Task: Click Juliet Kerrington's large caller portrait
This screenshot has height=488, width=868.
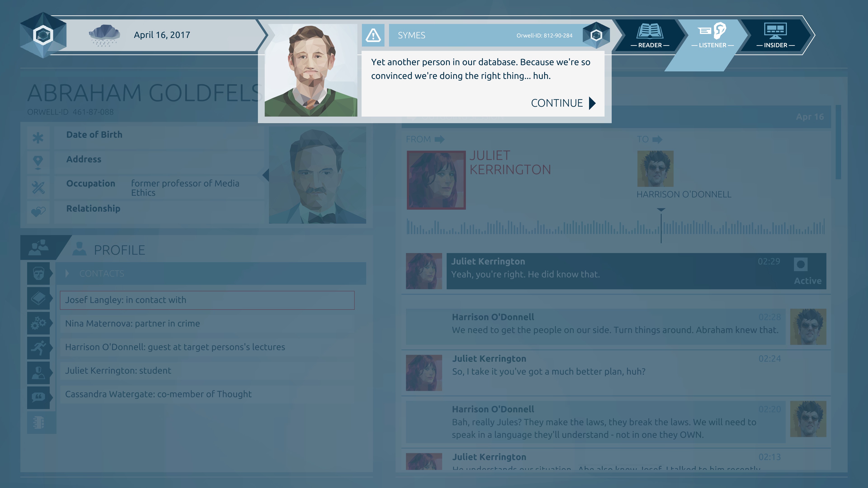Action: [x=436, y=180]
